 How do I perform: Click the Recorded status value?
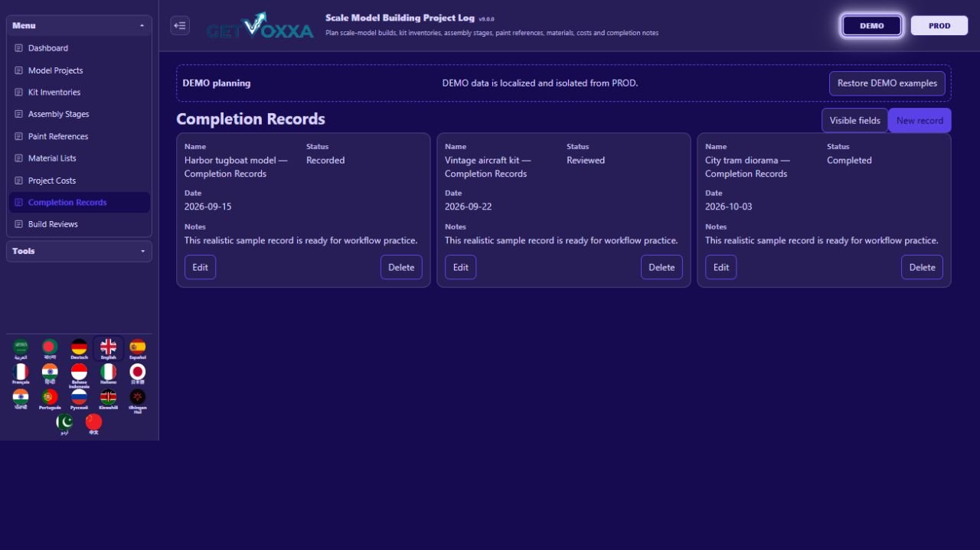coord(325,161)
